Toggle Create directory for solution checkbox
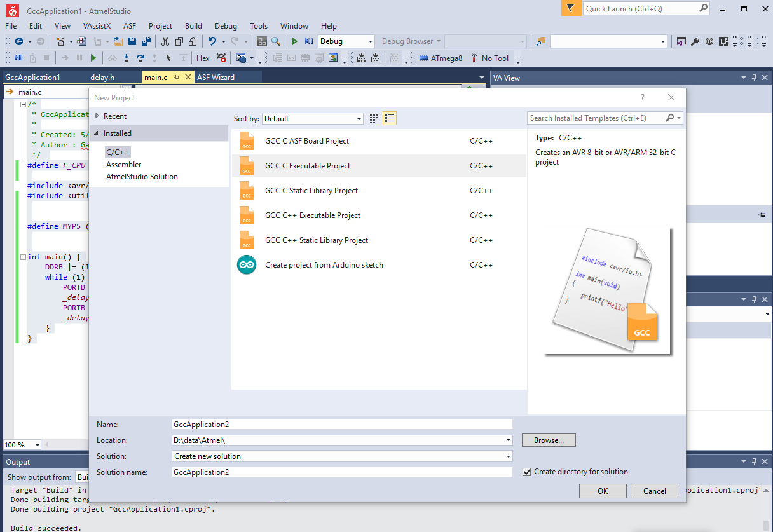Viewport: 773px width, 532px height. (526, 472)
